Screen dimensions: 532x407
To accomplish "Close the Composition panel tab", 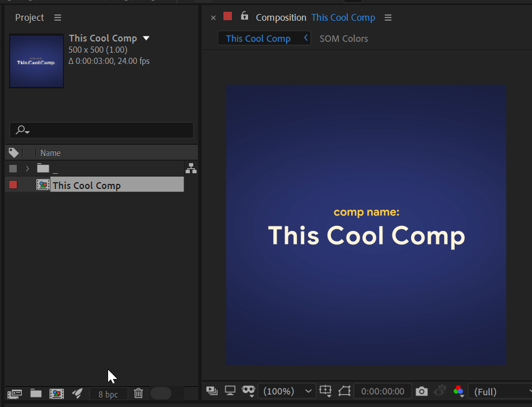I will (x=213, y=18).
